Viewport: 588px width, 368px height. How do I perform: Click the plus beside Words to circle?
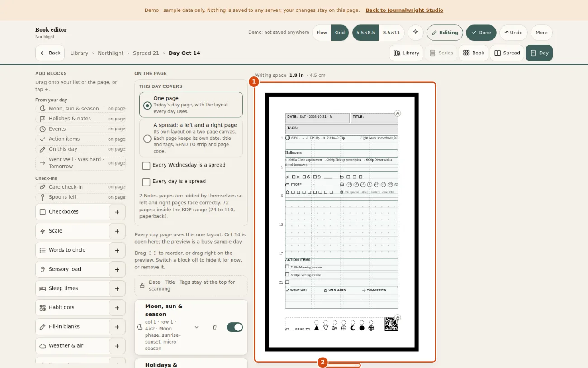(117, 250)
